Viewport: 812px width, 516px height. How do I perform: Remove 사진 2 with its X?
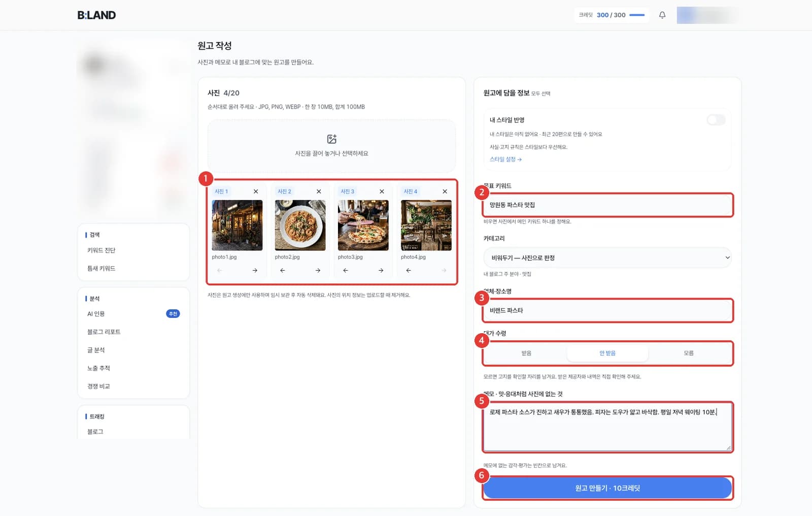point(319,191)
